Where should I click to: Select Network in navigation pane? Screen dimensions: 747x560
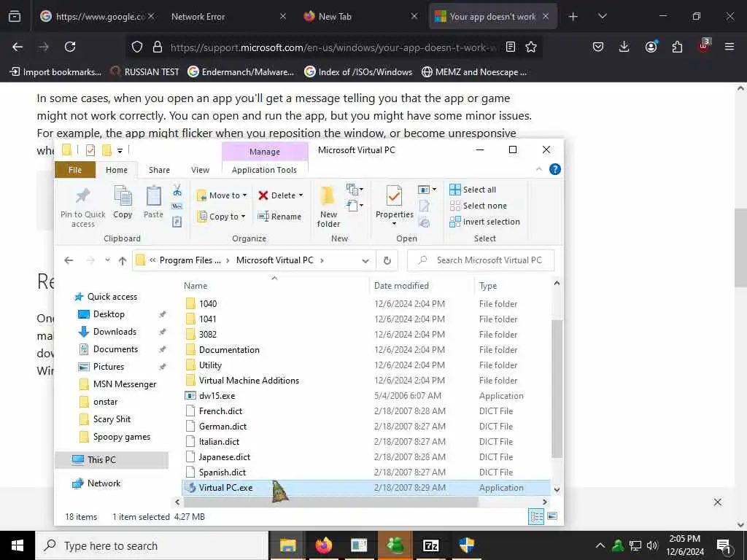point(104,483)
